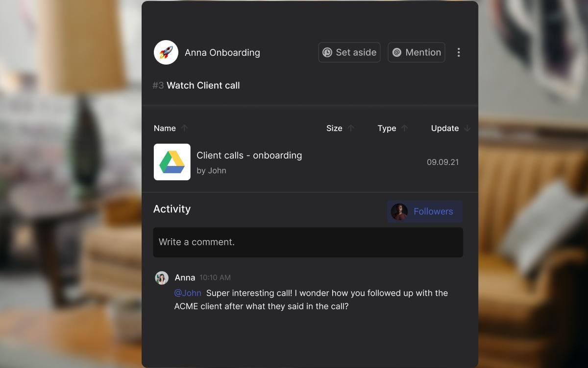Click the @John mention link
This screenshot has height=368, width=588.
click(188, 293)
